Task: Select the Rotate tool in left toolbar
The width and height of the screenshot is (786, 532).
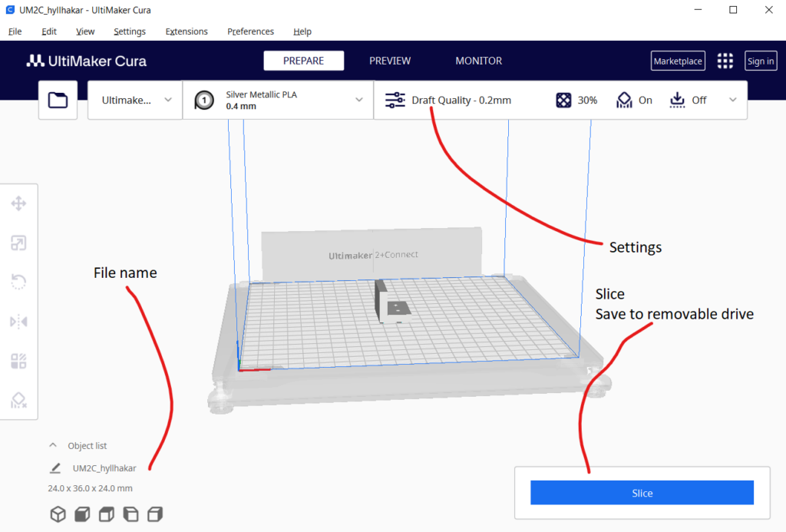Action: (18, 282)
